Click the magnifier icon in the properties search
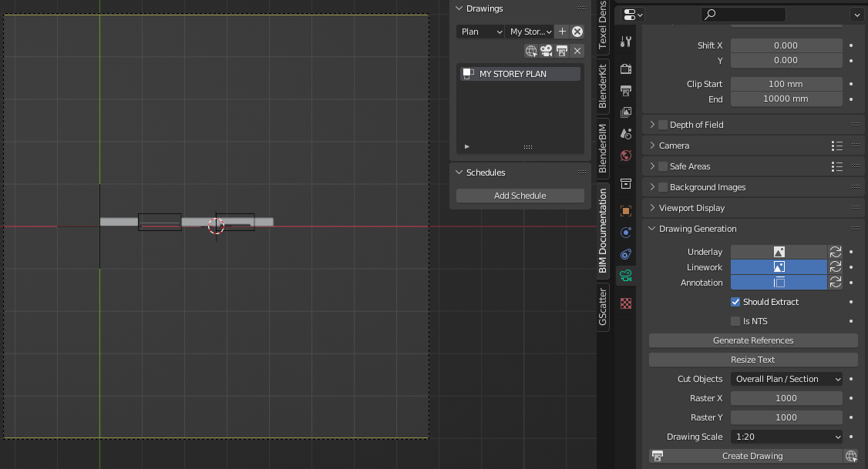The width and height of the screenshot is (868, 469). (710, 15)
